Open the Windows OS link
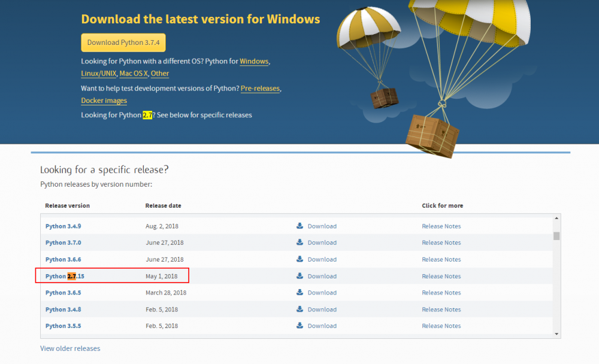This screenshot has width=599, height=364. 253,61
